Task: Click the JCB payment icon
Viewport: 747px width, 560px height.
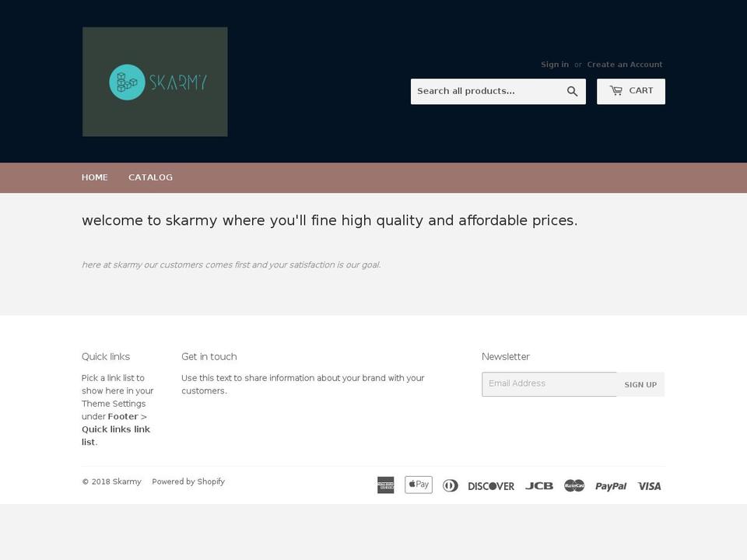Action: (539, 485)
